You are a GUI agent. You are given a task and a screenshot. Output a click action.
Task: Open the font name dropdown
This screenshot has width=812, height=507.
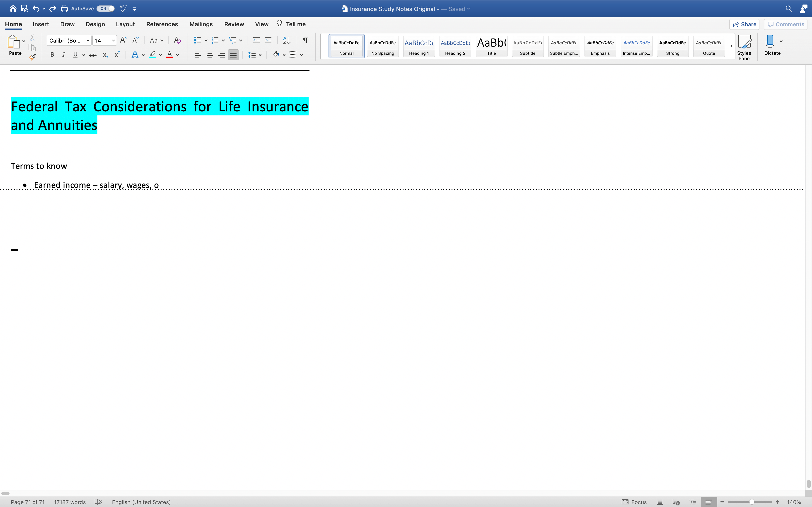[88, 41]
